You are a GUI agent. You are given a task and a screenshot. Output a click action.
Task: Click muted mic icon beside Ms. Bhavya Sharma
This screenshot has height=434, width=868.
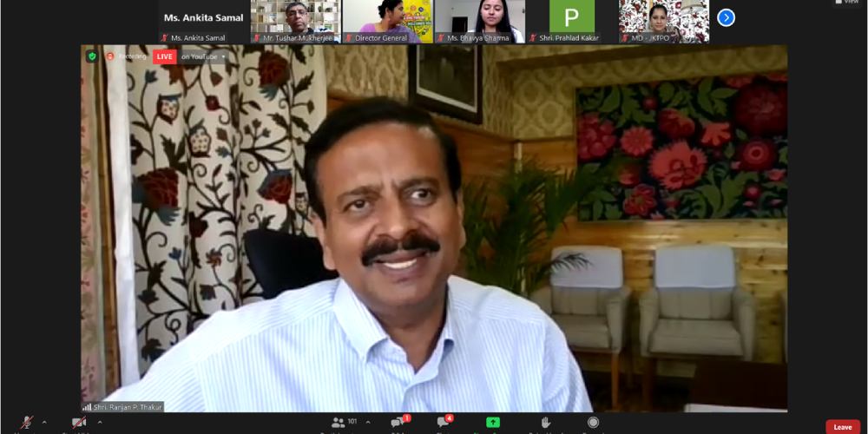pyautogui.click(x=441, y=38)
